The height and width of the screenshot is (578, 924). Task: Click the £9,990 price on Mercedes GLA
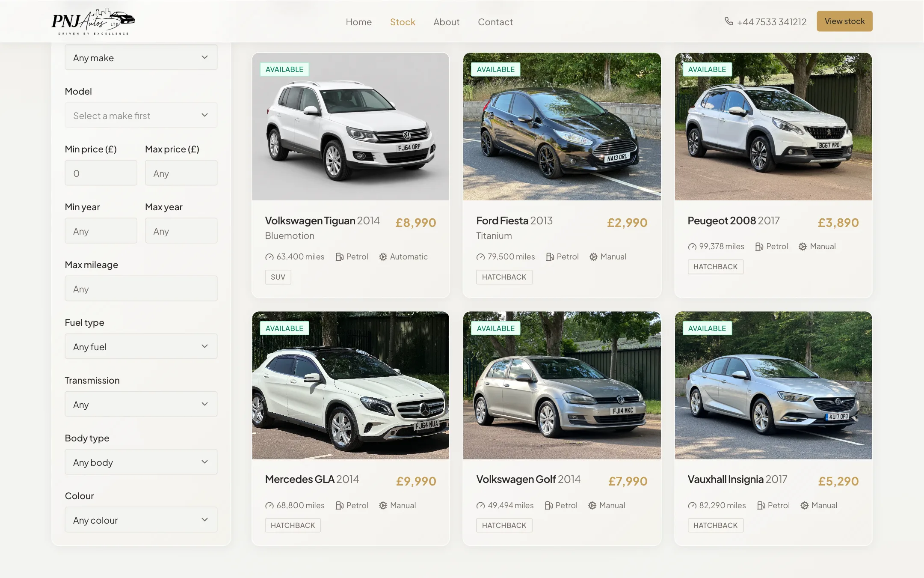[x=416, y=481]
